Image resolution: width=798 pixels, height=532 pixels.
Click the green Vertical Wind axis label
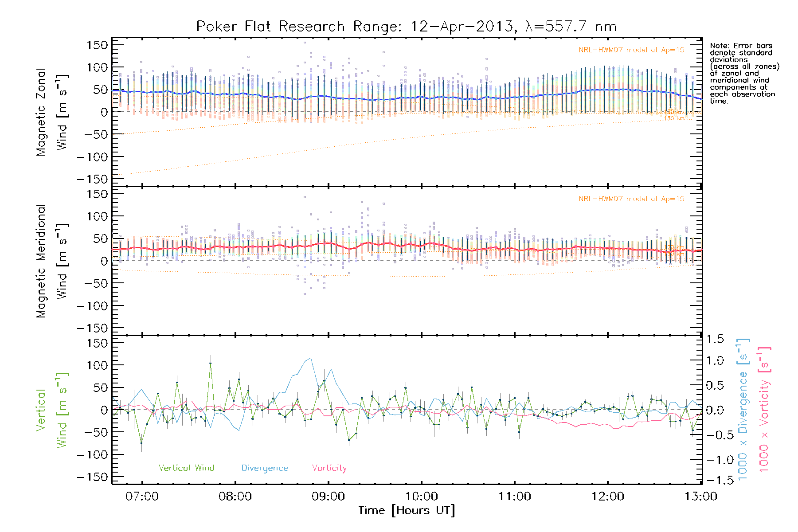click(52, 410)
